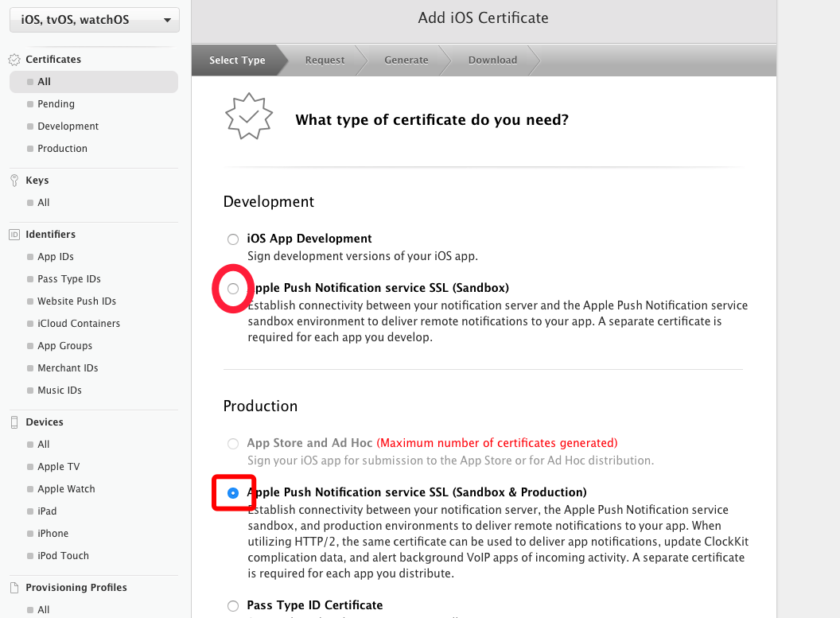Open iCloud Containers identifiers
The height and width of the screenshot is (618, 840).
[x=79, y=324]
